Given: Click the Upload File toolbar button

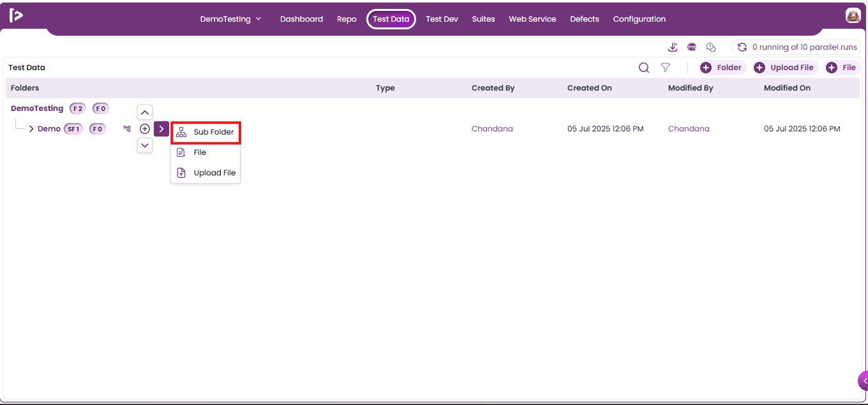Looking at the screenshot, I should [x=785, y=68].
